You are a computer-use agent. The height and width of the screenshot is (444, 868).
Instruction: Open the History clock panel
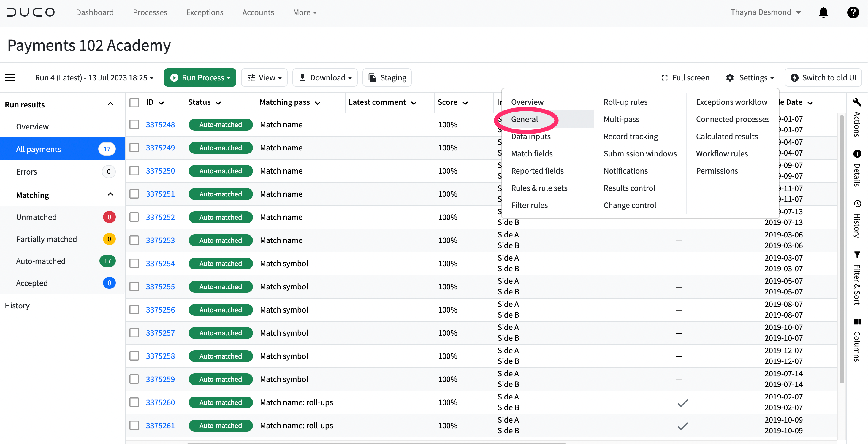(857, 204)
